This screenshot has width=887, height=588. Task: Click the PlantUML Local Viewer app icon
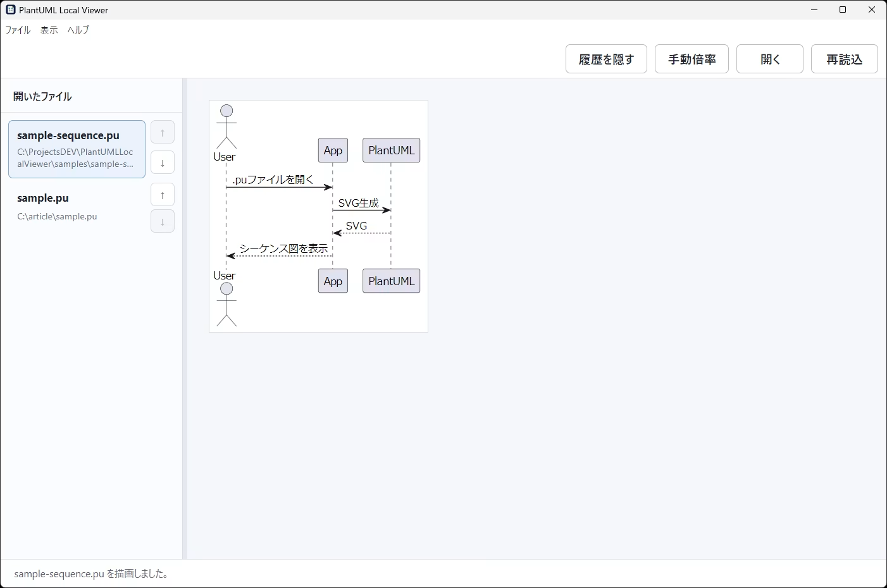tap(10, 9)
